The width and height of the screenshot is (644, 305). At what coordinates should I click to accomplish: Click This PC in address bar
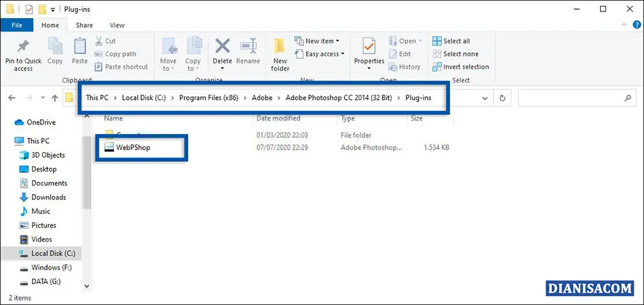pyautogui.click(x=97, y=98)
